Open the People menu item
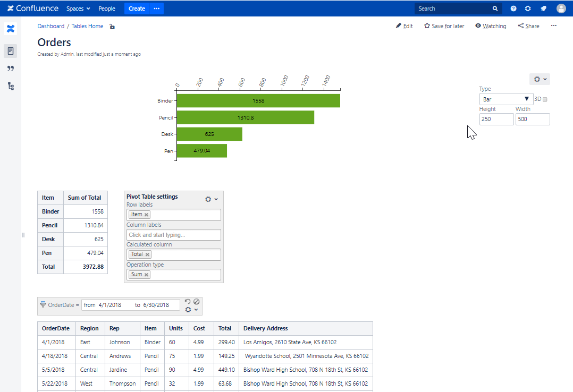This screenshot has width=573, height=392. (107, 8)
